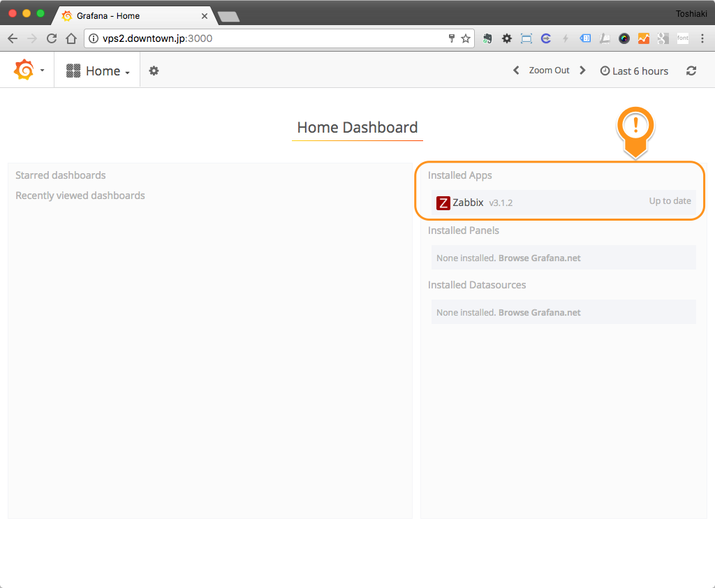Shift time range forward with right chevron

(582, 71)
